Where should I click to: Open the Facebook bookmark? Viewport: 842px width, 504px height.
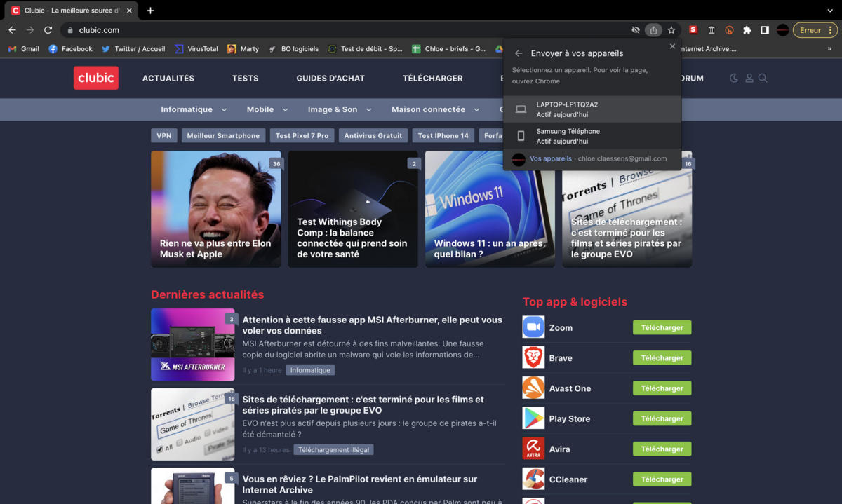click(x=70, y=49)
